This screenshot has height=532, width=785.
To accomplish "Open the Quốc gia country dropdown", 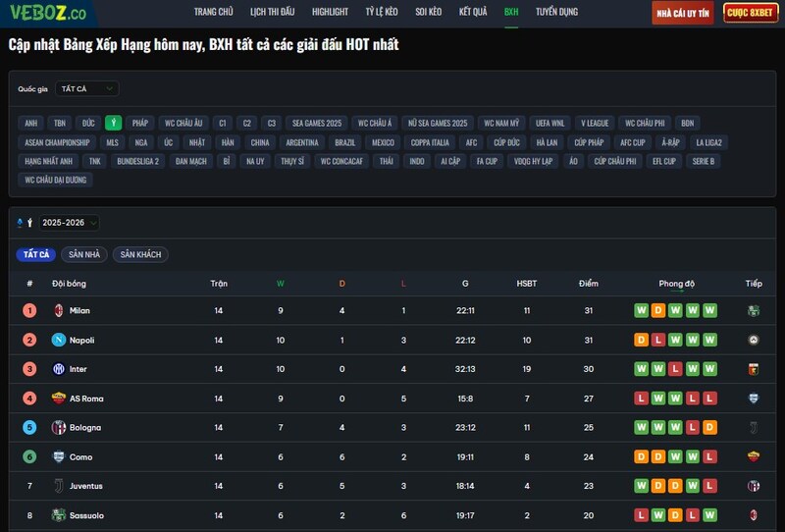I will coord(86,88).
